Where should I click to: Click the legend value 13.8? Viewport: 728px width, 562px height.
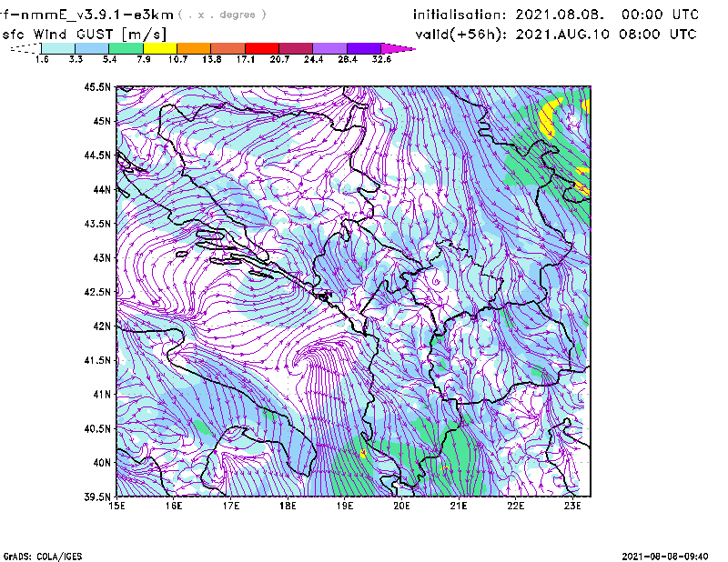(212, 59)
